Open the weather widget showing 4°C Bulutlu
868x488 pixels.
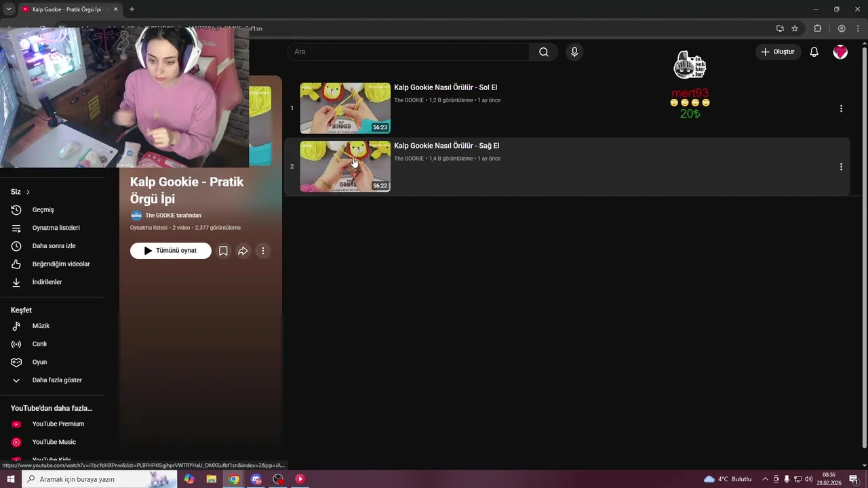pyautogui.click(x=728, y=479)
